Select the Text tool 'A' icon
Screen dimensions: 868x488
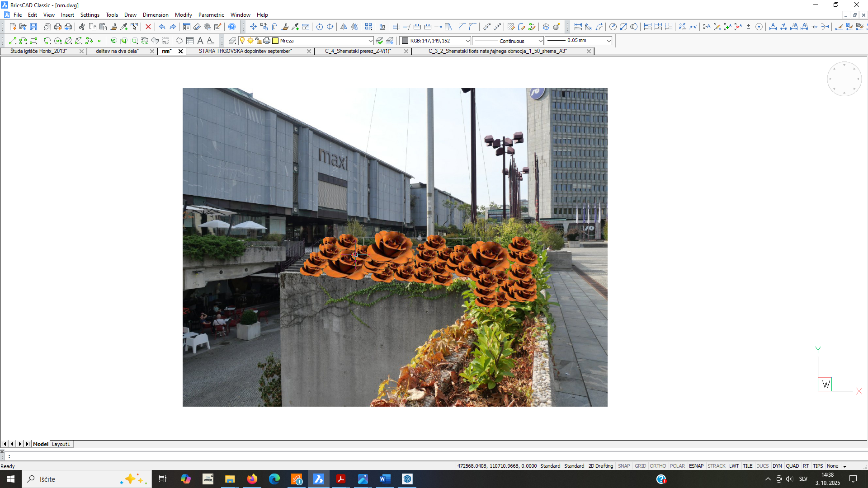pos(200,41)
